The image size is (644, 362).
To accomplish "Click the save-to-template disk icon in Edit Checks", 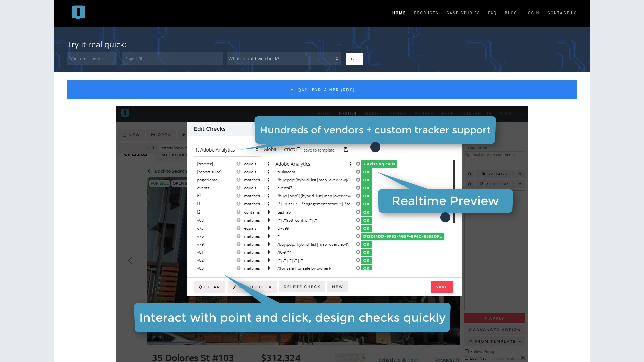I will click(346, 150).
